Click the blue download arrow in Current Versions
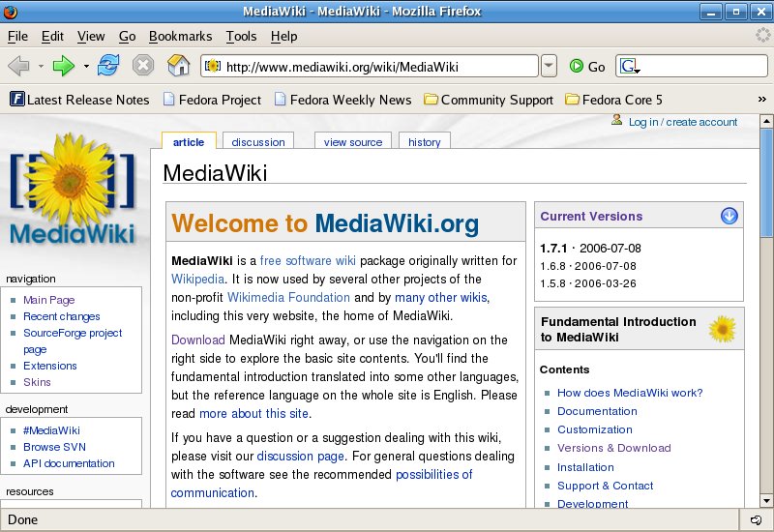The height and width of the screenshot is (532, 774). [729, 216]
